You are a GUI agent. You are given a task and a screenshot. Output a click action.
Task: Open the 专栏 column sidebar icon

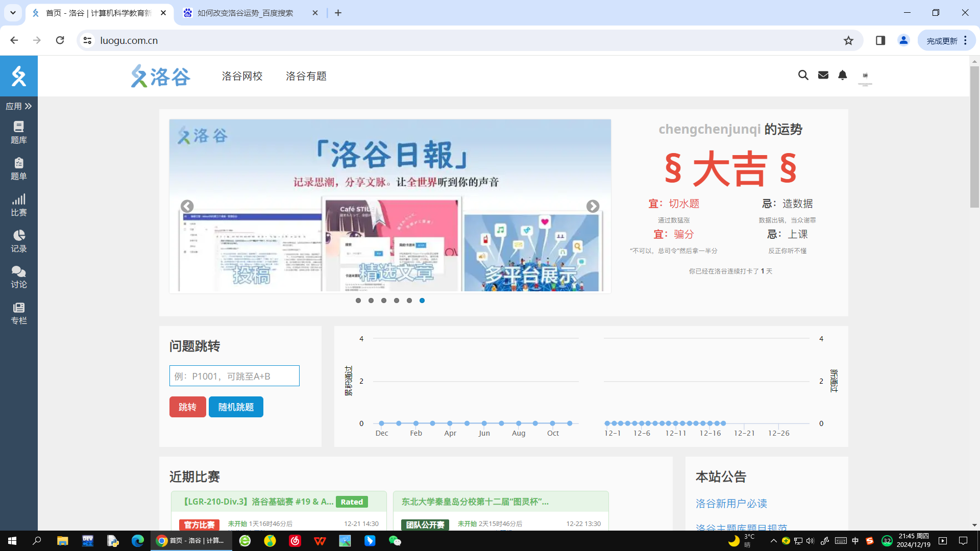pos(19,313)
